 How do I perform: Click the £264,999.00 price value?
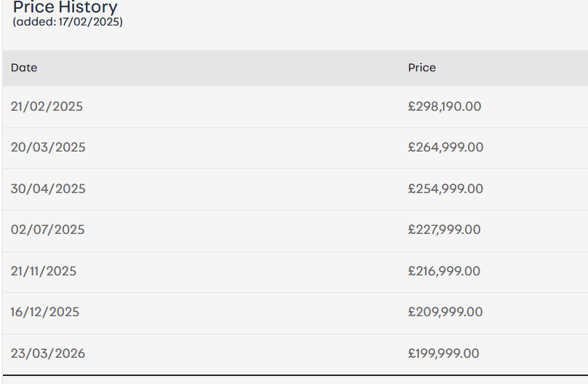tap(445, 147)
